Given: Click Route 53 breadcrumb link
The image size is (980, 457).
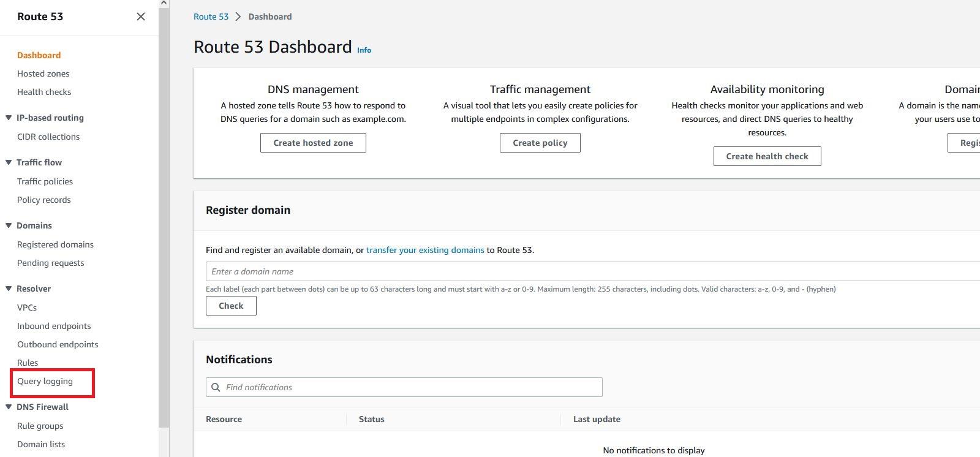Looking at the screenshot, I should pos(211,17).
